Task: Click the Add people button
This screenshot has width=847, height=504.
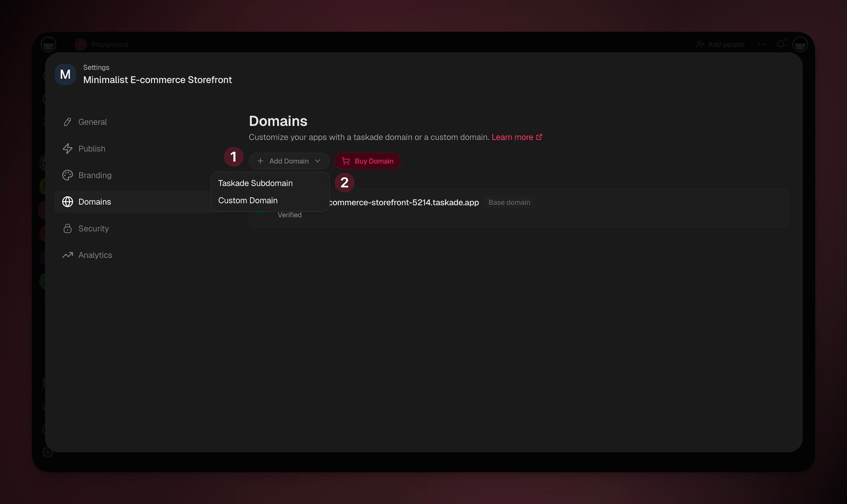Action: point(721,45)
